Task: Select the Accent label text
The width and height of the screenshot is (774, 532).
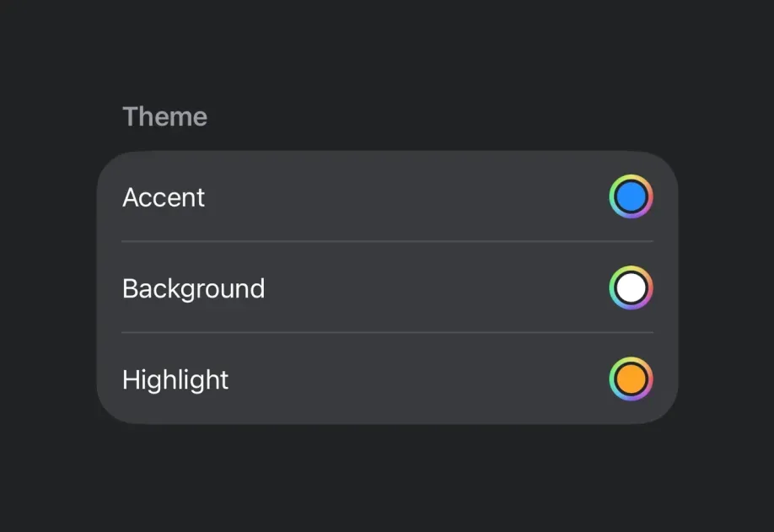Action: [164, 197]
